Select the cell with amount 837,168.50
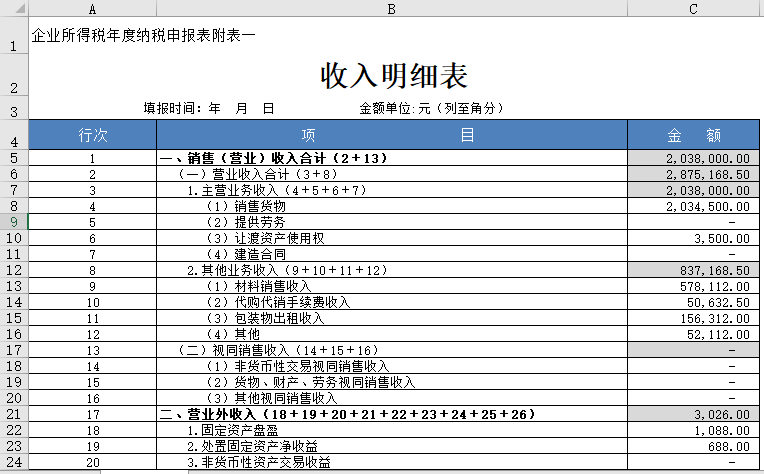Viewport: 764px width, 474px height. [694, 270]
